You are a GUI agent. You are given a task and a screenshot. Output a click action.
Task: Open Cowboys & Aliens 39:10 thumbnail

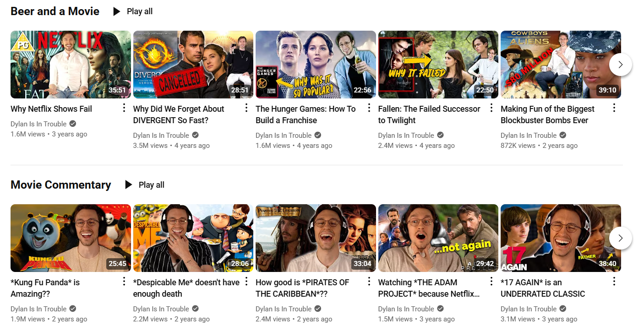[561, 65]
